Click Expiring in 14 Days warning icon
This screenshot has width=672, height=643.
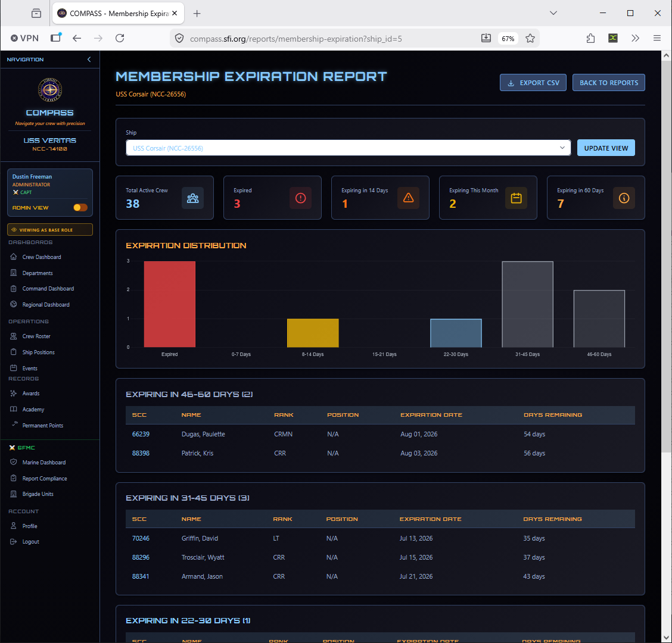pos(409,198)
